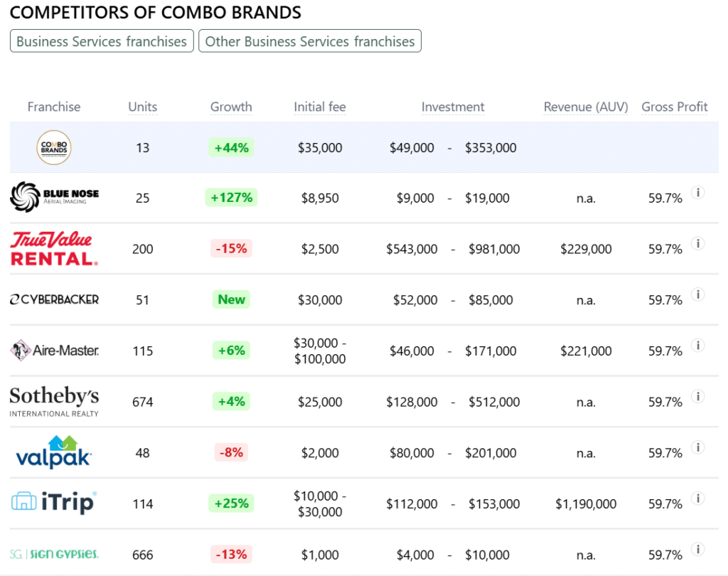The width and height of the screenshot is (728, 576).
Task: Select the $35,000 initial fee cell
Action: [x=320, y=148]
